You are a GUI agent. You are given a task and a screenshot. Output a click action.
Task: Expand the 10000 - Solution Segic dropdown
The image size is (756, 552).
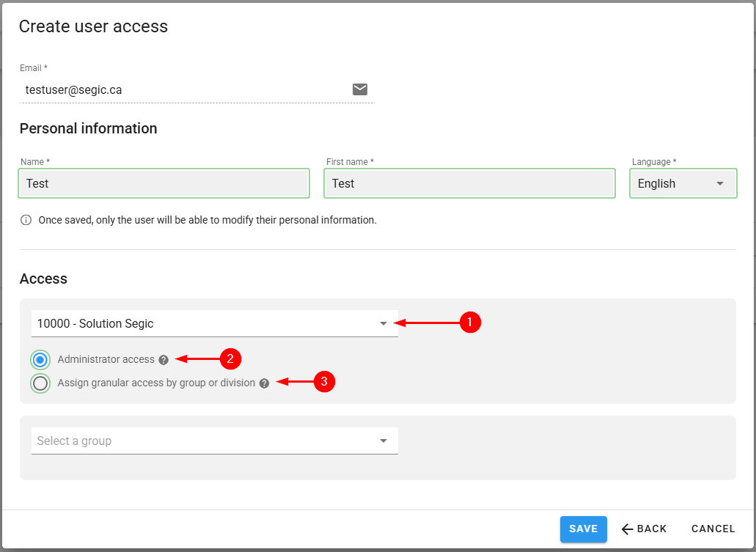214,323
